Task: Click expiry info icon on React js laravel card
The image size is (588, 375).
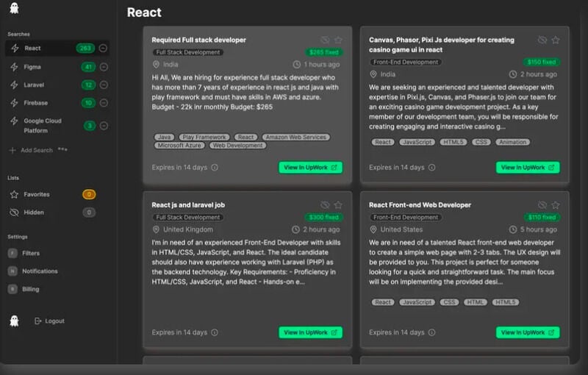Action: click(x=215, y=332)
